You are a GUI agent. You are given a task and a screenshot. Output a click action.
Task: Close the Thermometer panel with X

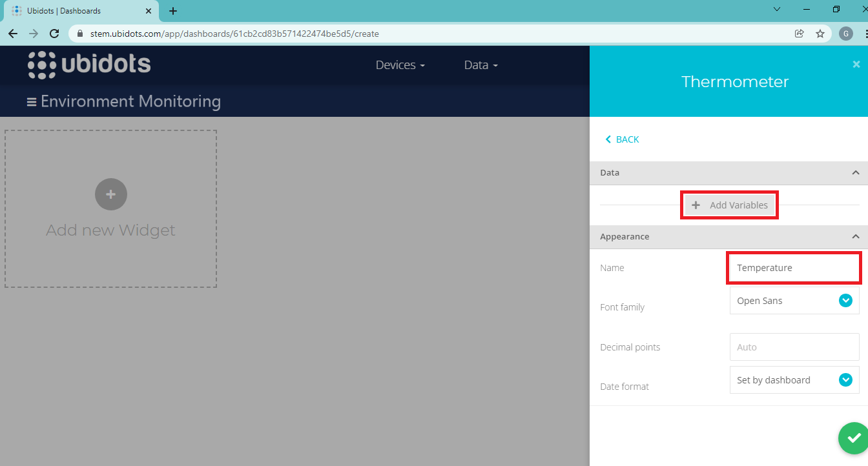pyautogui.click(x=856, y=65)
